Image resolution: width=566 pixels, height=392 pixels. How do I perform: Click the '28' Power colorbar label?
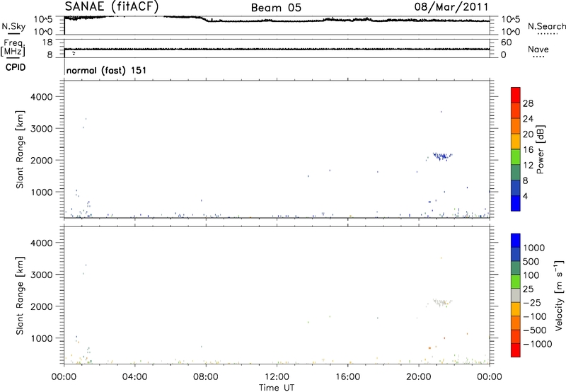coord(528,103)
